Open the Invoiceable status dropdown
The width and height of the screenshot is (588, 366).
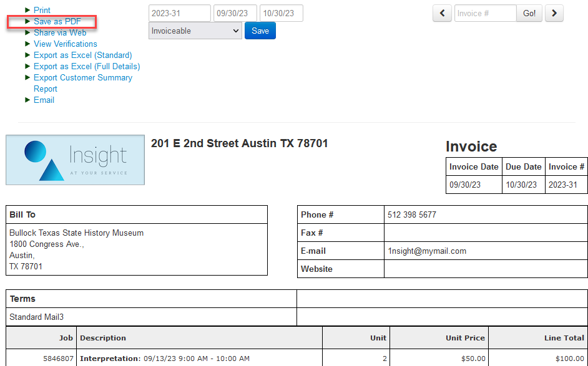195,30
